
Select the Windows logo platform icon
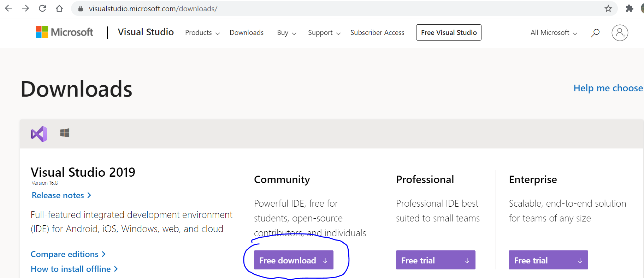click(x=65, y=133)
